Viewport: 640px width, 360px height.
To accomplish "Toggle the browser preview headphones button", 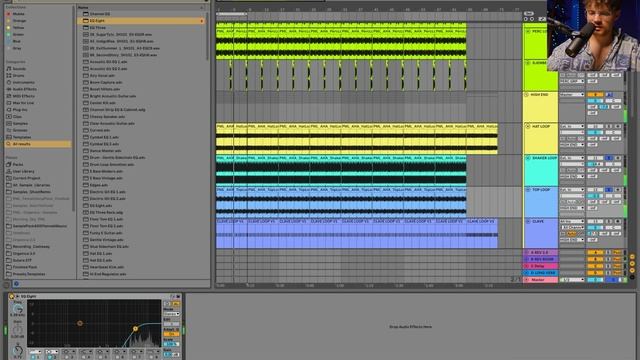I will (x=16, y=284).
